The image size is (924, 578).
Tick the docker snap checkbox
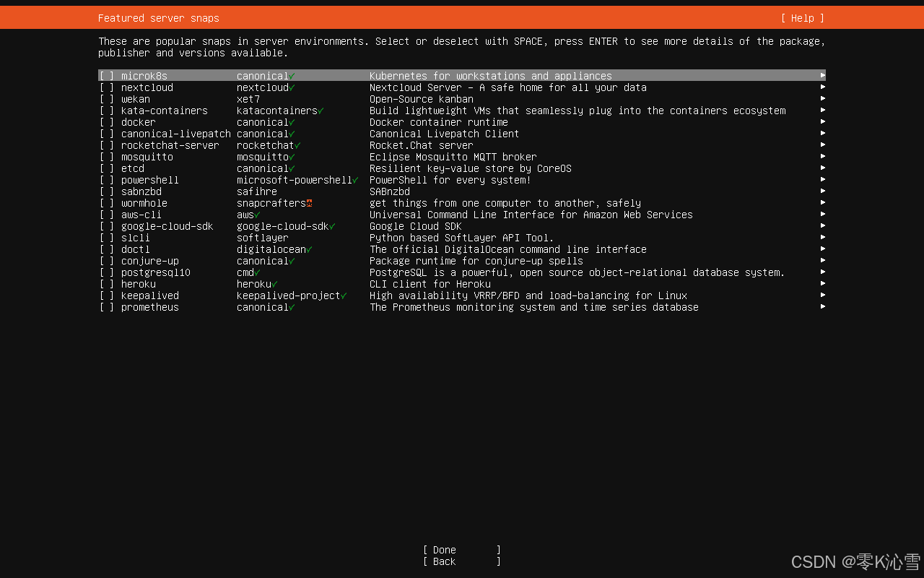107,122
